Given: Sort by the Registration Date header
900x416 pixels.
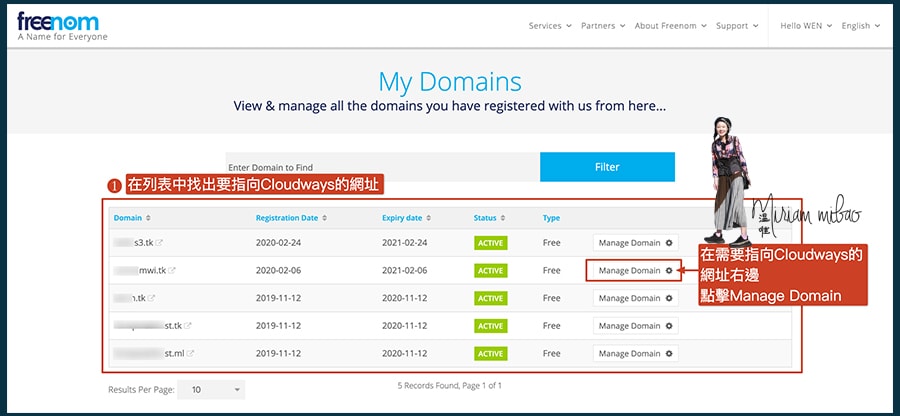Looking at the screenshot, I should tap(287, 218).
